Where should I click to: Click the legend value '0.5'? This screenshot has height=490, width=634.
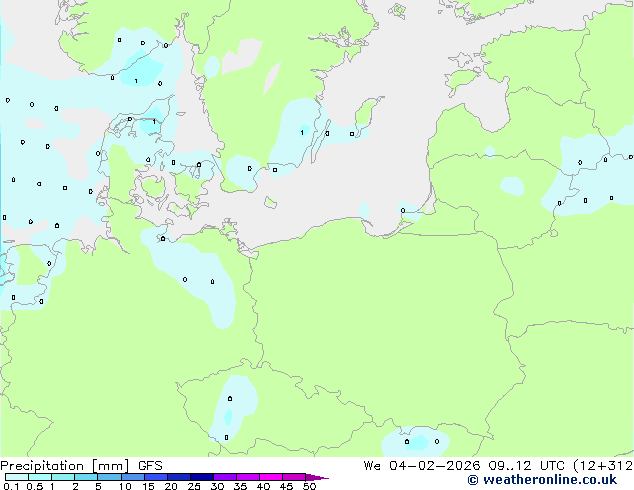coord(35,486)
